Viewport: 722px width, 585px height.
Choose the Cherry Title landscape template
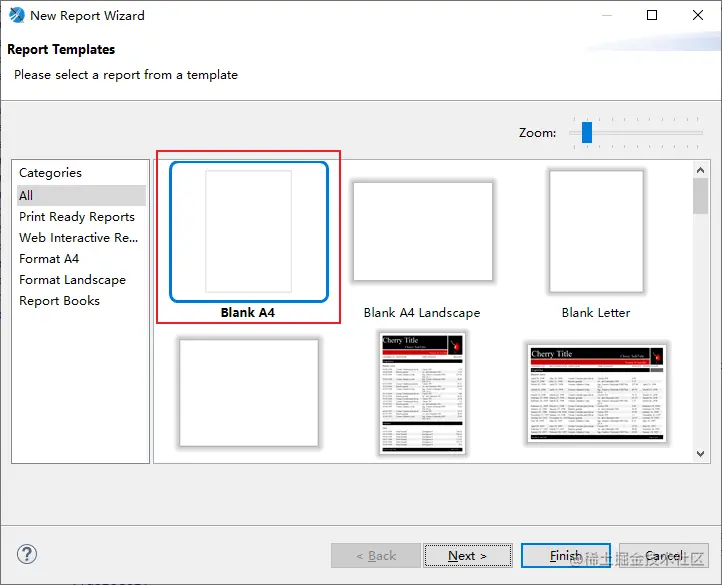[597, 393]
